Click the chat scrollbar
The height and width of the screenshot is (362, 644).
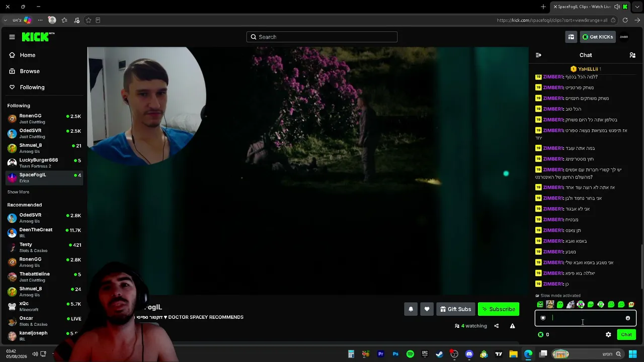tap(641, 266)
